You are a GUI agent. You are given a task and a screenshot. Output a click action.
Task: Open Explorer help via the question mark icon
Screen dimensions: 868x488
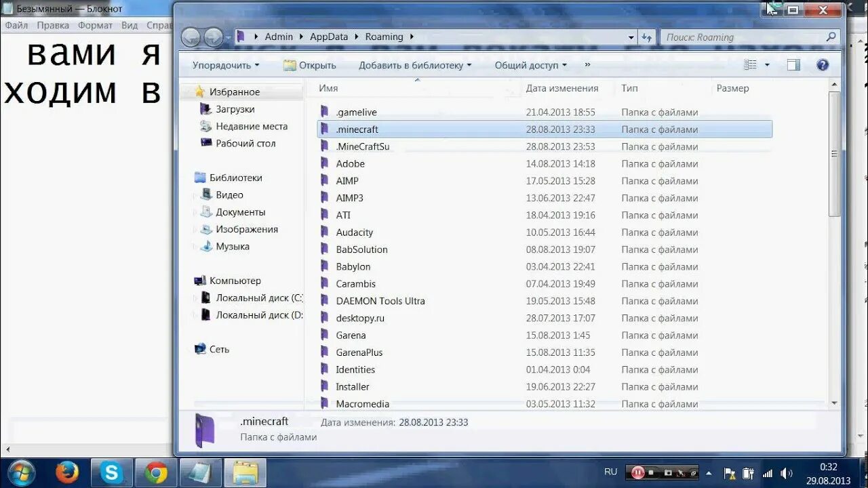823,65
